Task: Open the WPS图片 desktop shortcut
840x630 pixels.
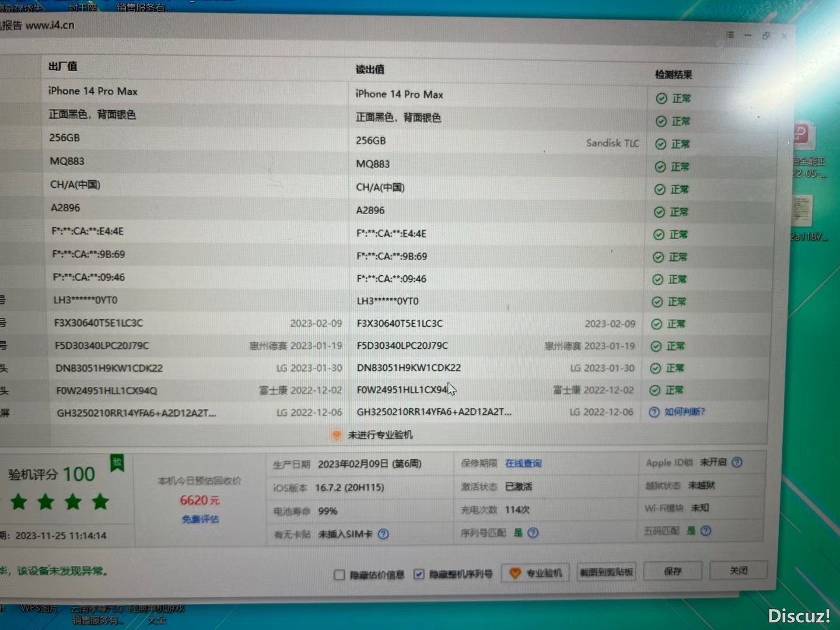Action: tap(38, 608)
